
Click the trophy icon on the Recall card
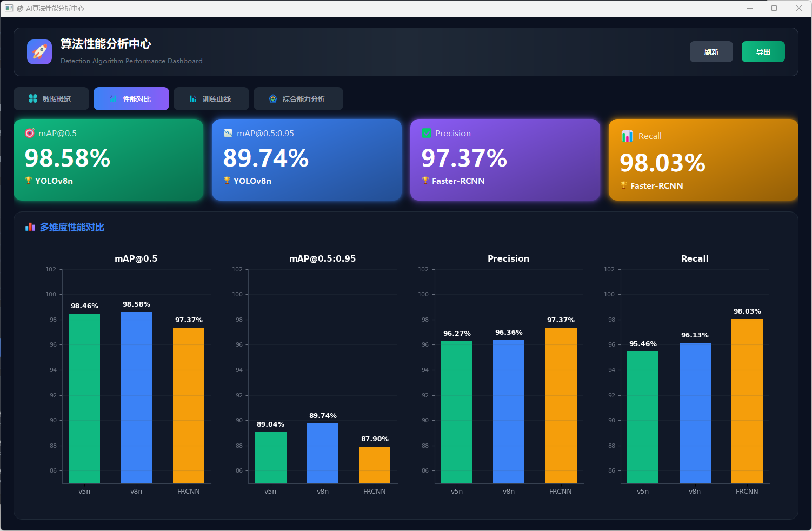coord(624,185)
